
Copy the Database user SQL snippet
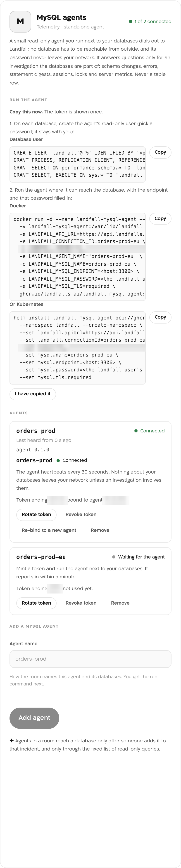pos(160,152)
